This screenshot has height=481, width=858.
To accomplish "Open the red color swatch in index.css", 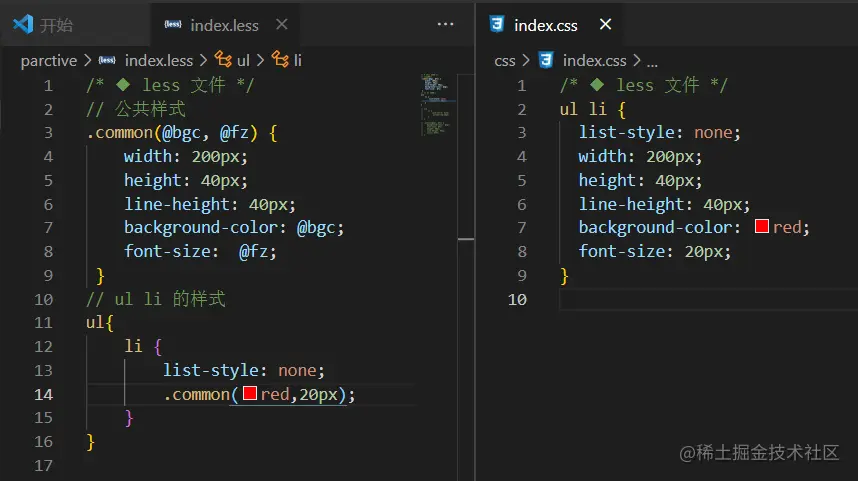I will click(762, 226).
